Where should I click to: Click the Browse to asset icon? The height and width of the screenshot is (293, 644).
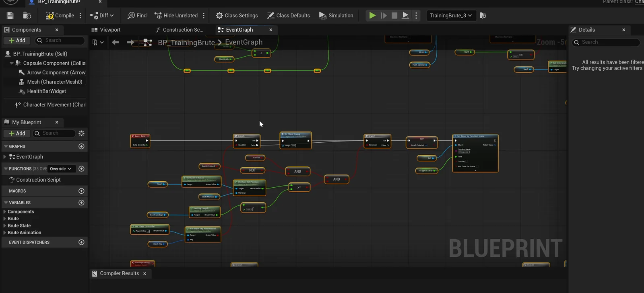pos(27,16)
